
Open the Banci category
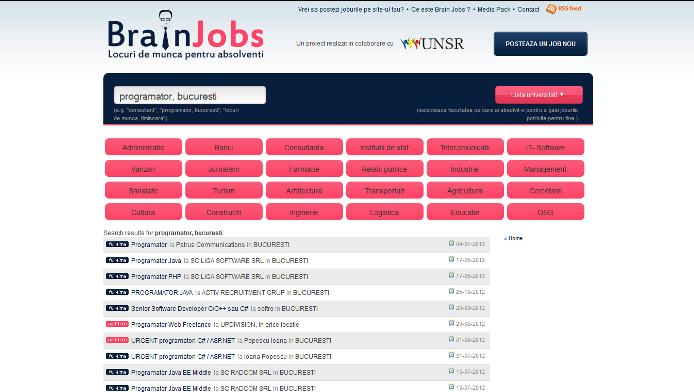(x=224, y=147)
